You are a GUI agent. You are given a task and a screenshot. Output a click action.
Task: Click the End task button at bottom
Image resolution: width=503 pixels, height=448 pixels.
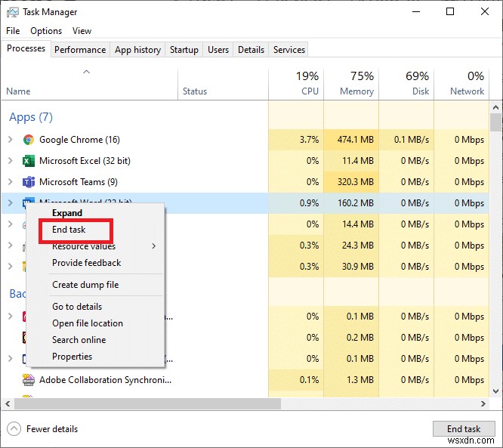(464, 429)
